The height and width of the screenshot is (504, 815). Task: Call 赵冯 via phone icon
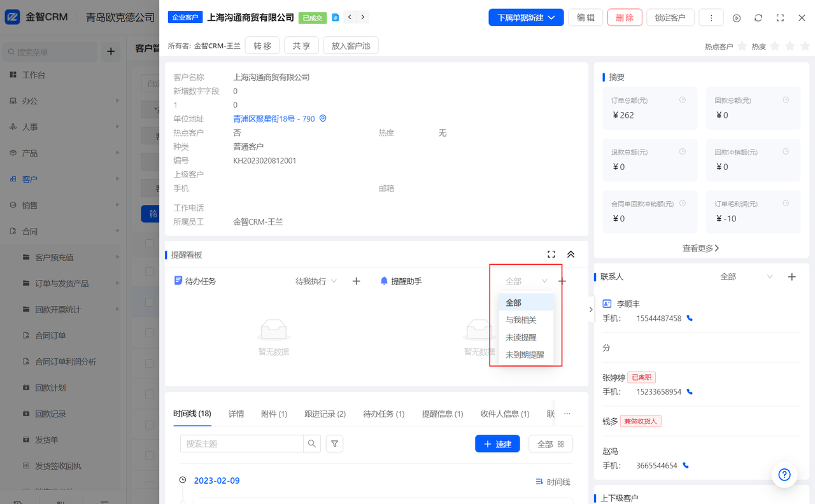coord(686,465)
